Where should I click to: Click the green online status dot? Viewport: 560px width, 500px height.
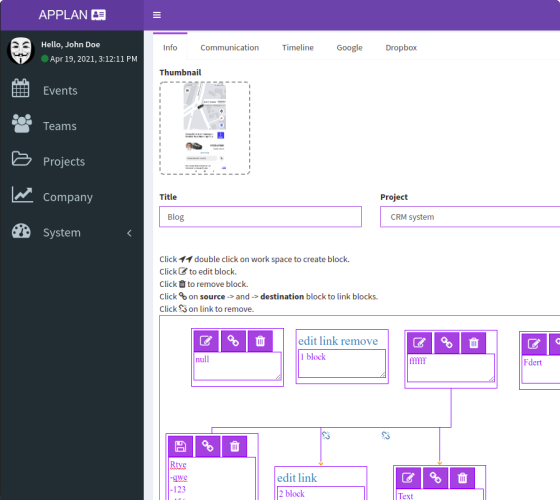click(x=45, y=59)
